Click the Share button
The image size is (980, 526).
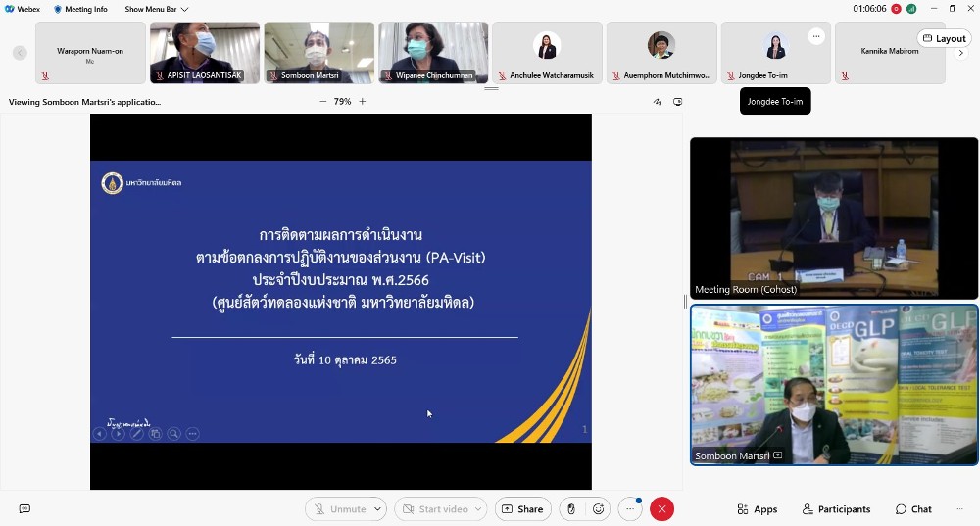pos(522,509)
